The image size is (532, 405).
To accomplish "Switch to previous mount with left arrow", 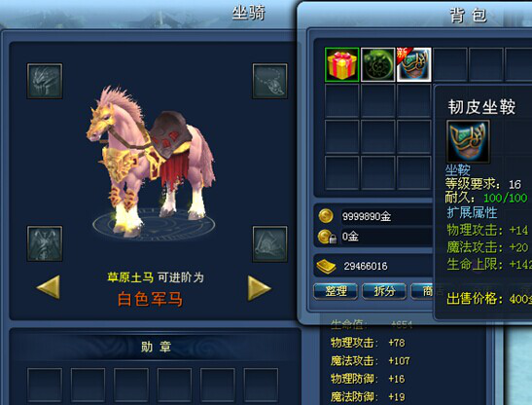I will point(49,287).
